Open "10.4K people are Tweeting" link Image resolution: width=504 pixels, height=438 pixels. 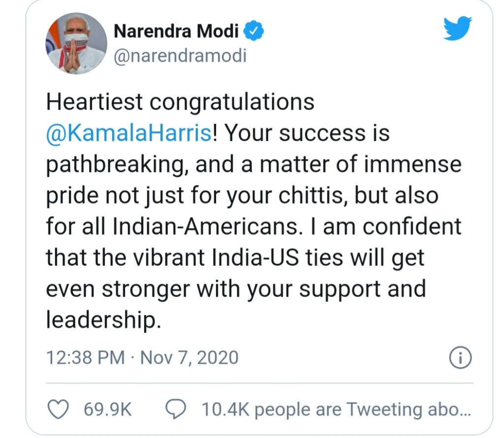(336, 410)
